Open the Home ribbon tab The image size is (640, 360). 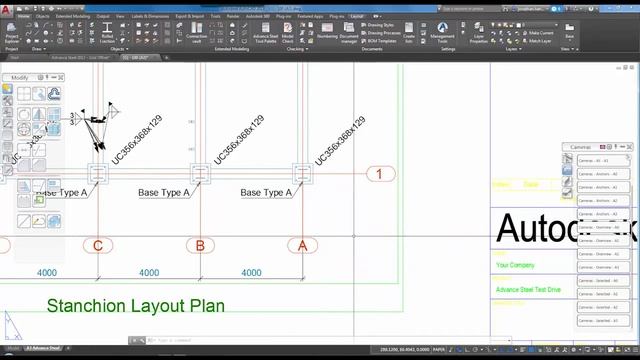tap(23, 16)
